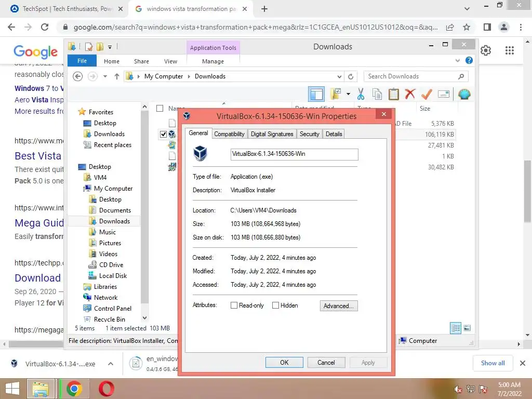The width and height of the screenshot is (532, 399).
Task: Open Opera from the taskbar
Action: (x=106, y=389)
